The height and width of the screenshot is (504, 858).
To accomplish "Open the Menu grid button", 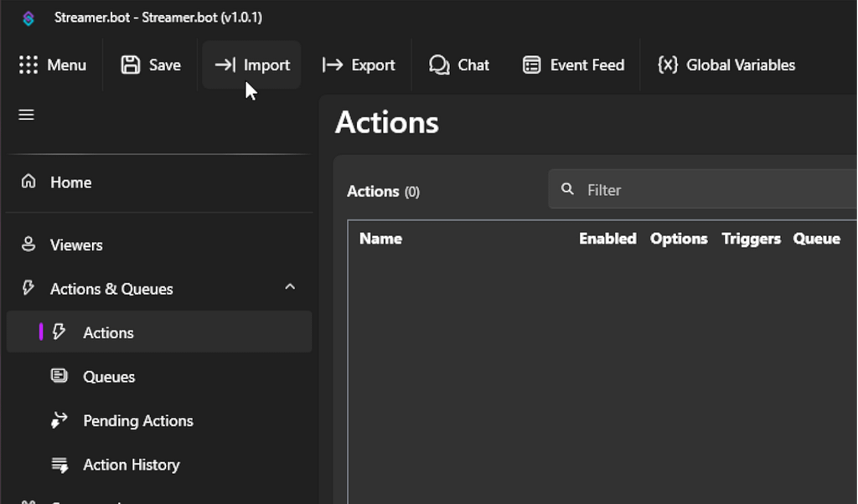I will click(53, 65).
